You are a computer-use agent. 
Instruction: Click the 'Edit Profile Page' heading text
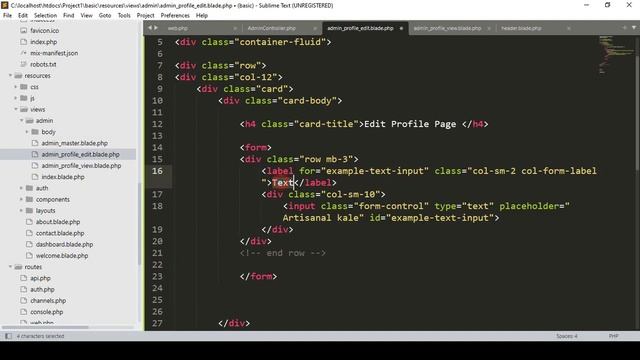tap(410, 124)
